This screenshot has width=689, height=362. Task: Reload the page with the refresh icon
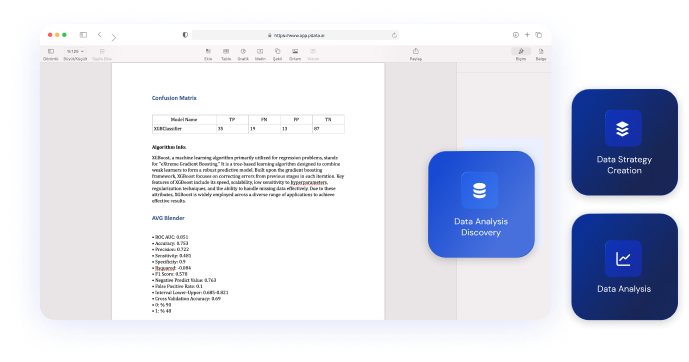pos(394,35)
